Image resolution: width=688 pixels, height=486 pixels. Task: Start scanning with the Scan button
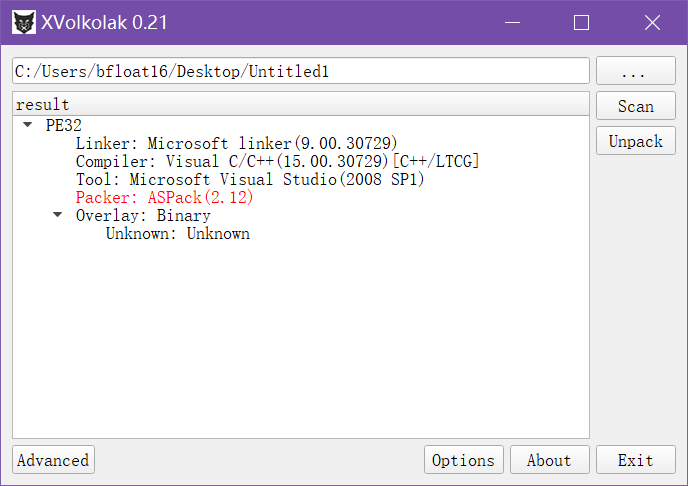tap(635, 106)
